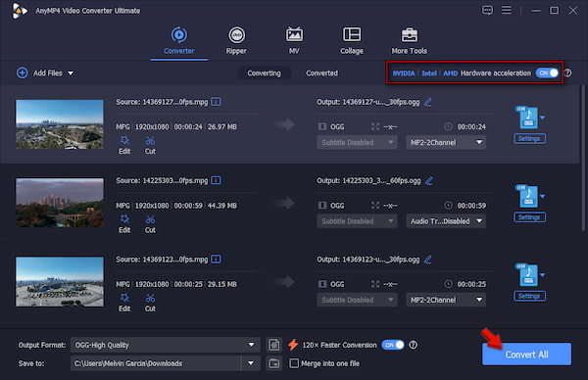The width and height of the screenshot is (588, 380).
Task: Show the Converting list
Action: coord(264,73)
